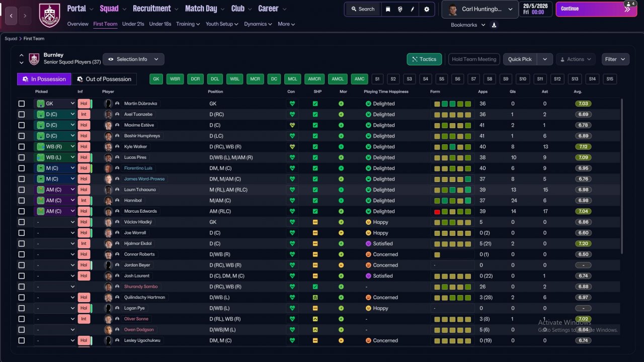Click Hold Team Meeting button
This screenshot has height=362, width=644.
pyautogui.click(x=474, y=59)
